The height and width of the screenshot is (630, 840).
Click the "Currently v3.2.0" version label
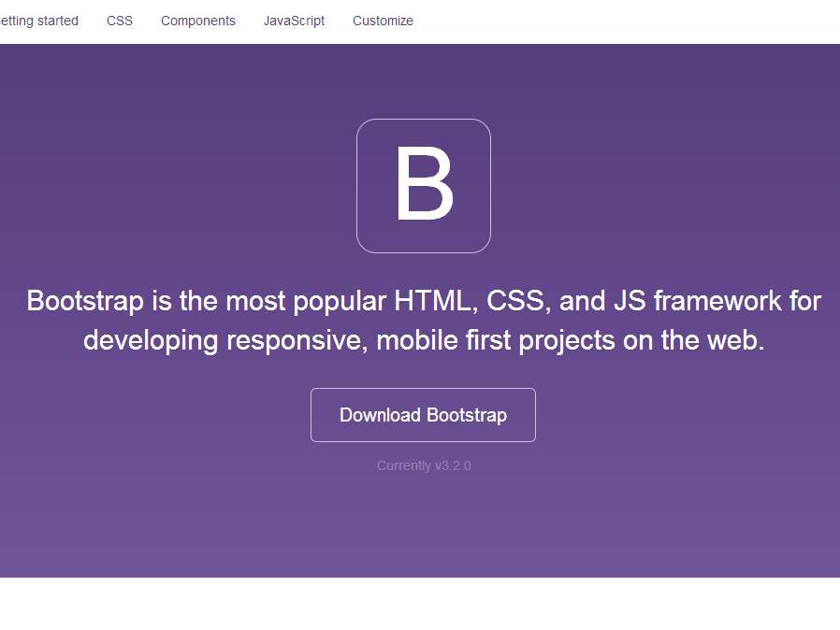(423, 465)
